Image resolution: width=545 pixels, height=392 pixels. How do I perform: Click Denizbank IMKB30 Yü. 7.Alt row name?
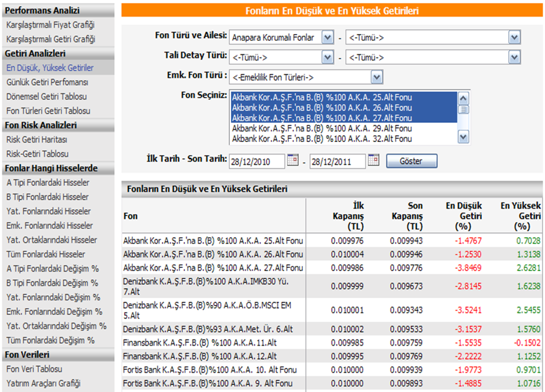click(206, 286)
